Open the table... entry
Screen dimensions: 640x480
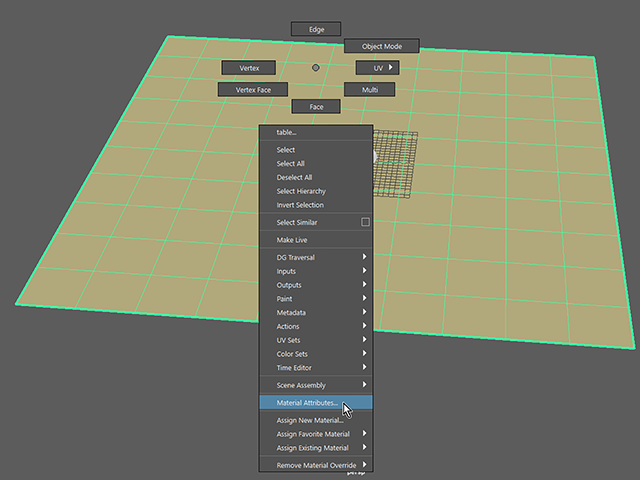pos(316,132)
